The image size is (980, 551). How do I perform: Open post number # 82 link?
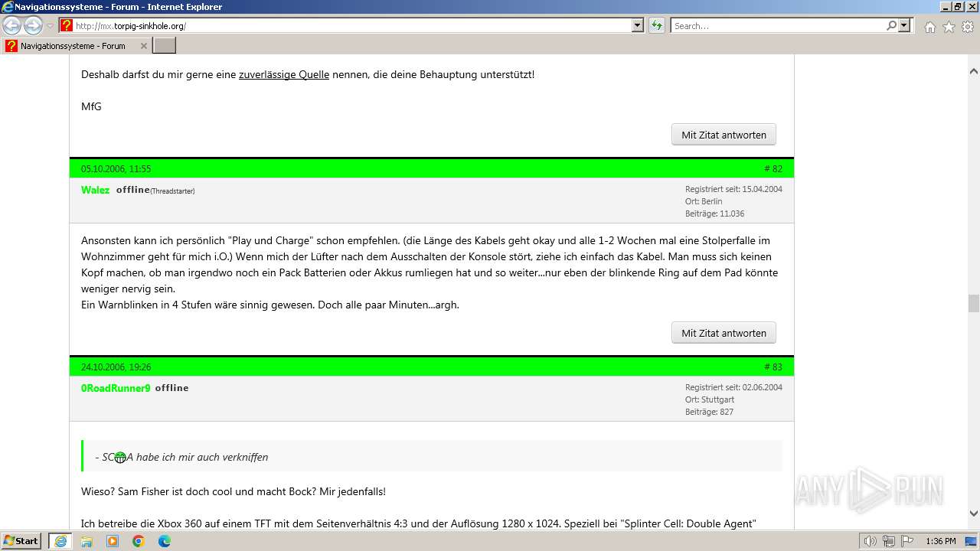773,168
